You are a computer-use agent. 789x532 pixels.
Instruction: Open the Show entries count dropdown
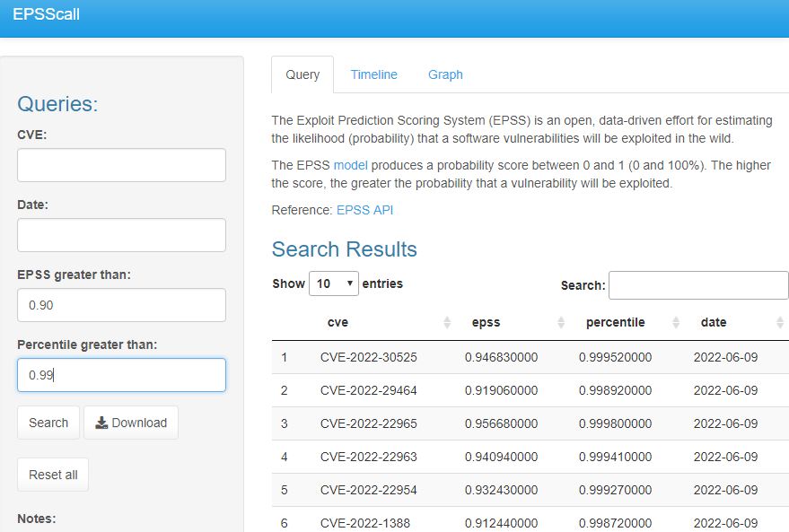pyautogui.click(x=334, y=283)
